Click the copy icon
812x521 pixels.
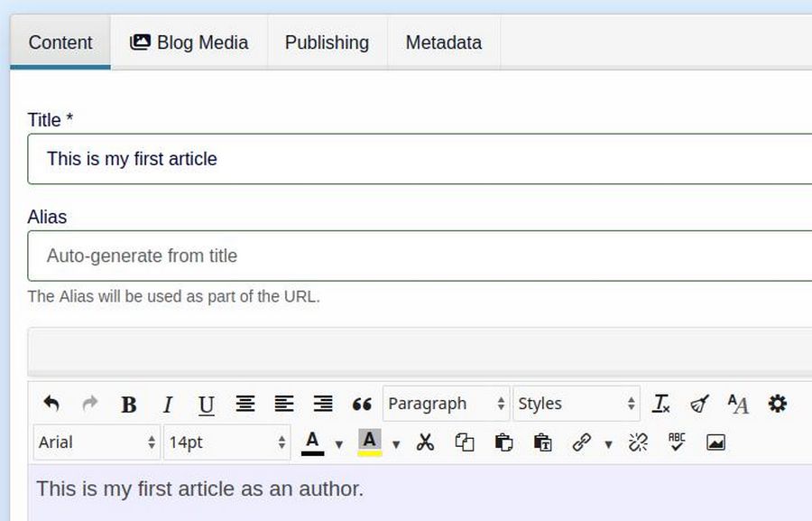click(x=465, y=442)
